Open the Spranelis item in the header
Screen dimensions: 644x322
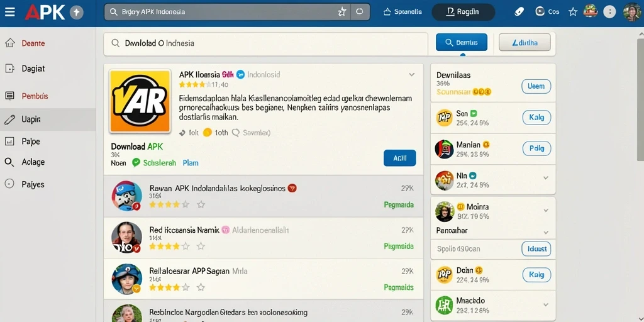pyautogui.click(x=402, y=12)
